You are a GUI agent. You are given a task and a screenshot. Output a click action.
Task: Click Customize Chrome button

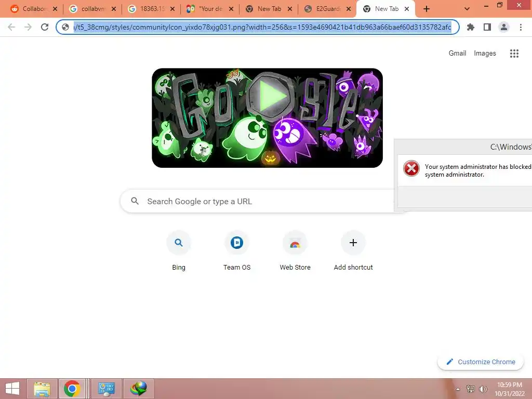(x=481, y=362)
